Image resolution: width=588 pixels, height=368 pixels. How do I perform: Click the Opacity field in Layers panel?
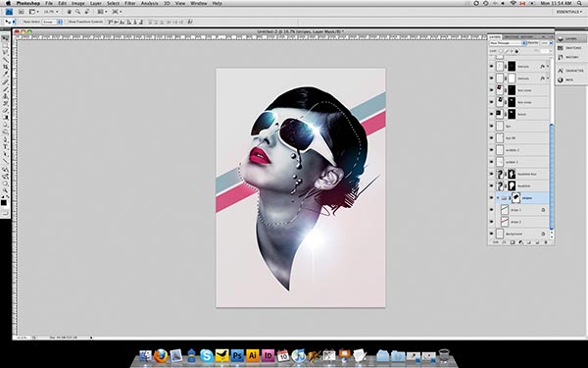pyautogui.click(x=544, y=43)
